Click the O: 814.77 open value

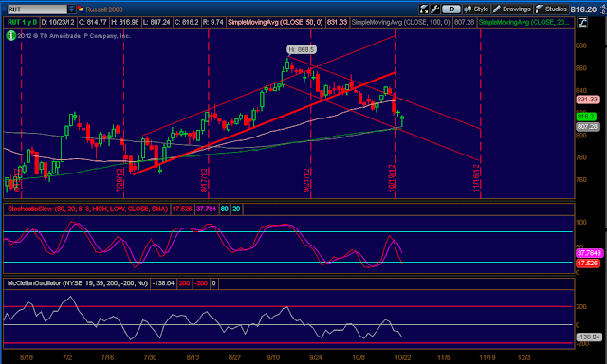93,23
